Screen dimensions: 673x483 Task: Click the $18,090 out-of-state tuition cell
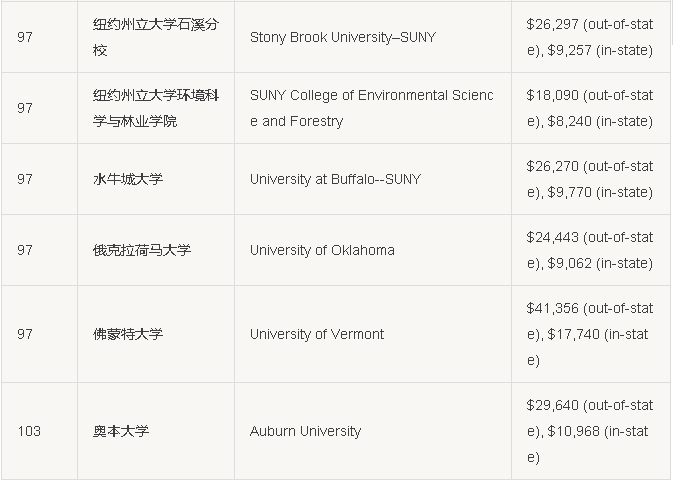click(590, 108)
